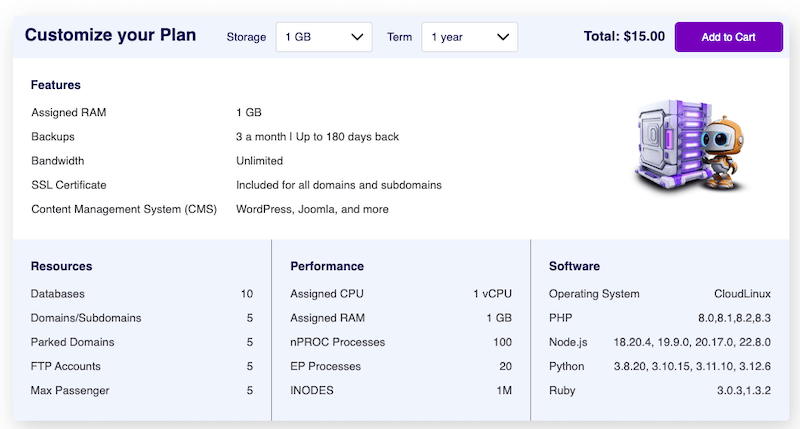800x429 pixels.
Task: Click the Software column heading
Action: [574, 267]
